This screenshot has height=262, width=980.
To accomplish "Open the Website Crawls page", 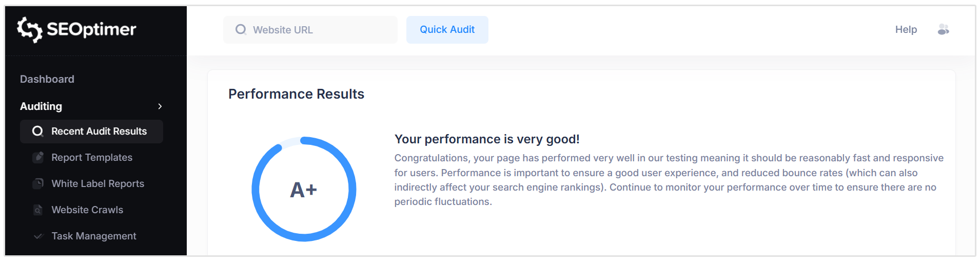I will pyautogui.click(x=87, y=210).
